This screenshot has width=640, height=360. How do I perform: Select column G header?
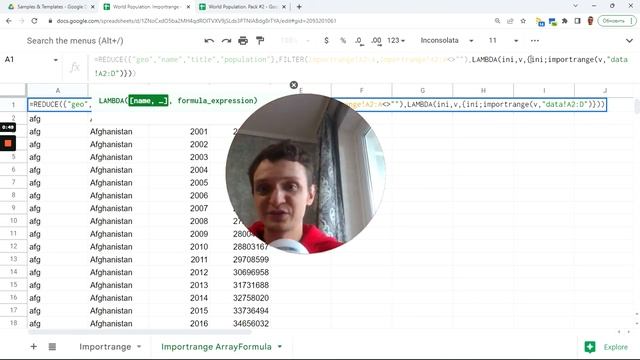(422, 91)
